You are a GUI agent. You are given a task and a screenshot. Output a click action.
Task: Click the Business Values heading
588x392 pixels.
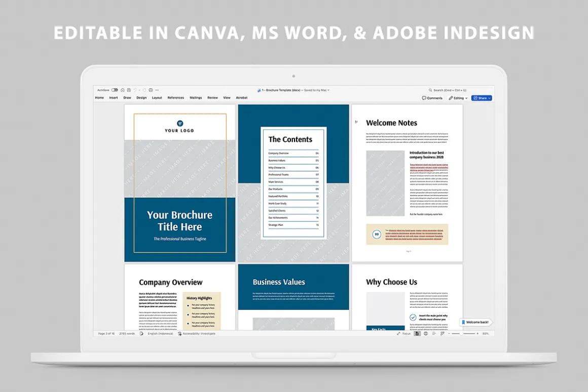point(279,282)
